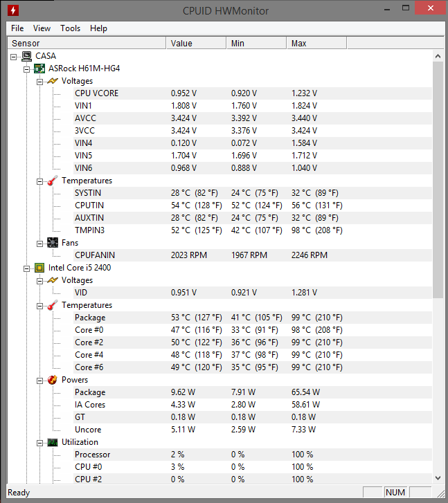Click the HWMonitor red app icon in title bar
Screen dimensions: 448x503
click(x=13, y=10)
